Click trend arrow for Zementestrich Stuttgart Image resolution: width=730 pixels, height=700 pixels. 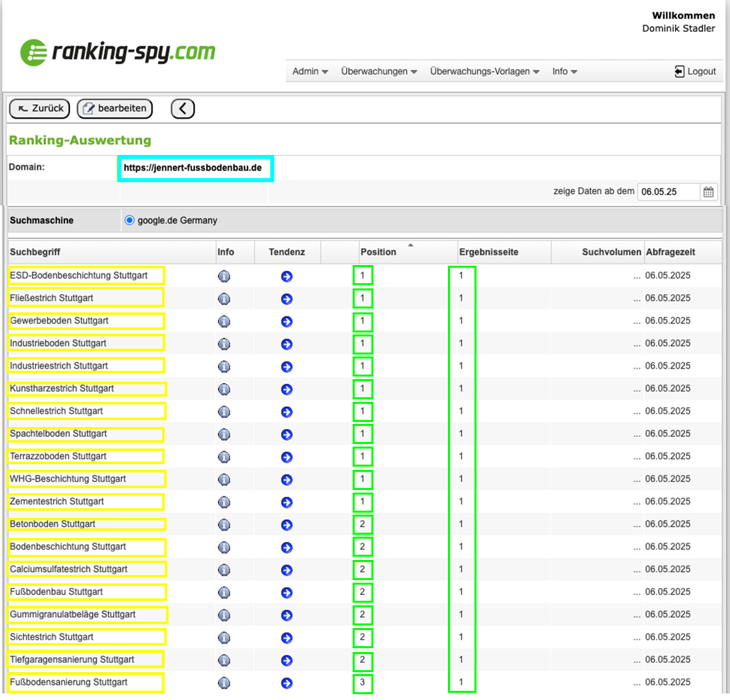click(287, 502)
